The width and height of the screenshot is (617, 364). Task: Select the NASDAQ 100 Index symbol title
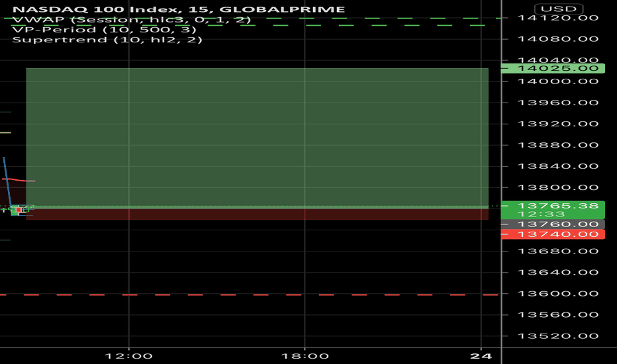[x=178, y=9]
